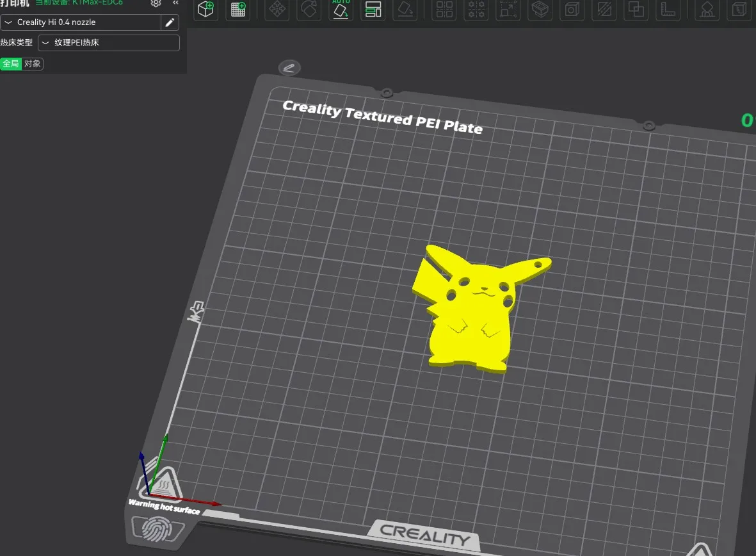Collapse the left panel with double chevron

coord(175,3)
